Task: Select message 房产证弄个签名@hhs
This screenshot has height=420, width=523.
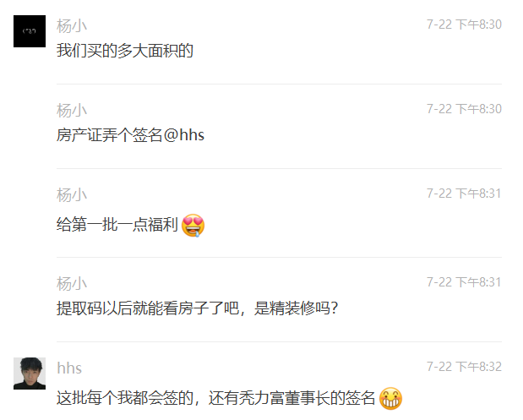Action: 130,135
